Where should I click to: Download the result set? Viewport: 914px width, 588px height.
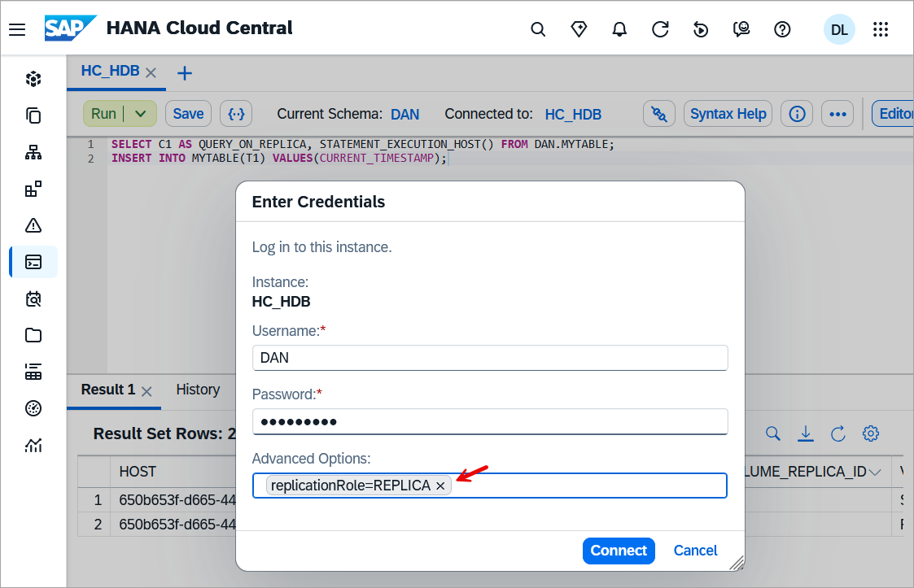pos(806,433)
